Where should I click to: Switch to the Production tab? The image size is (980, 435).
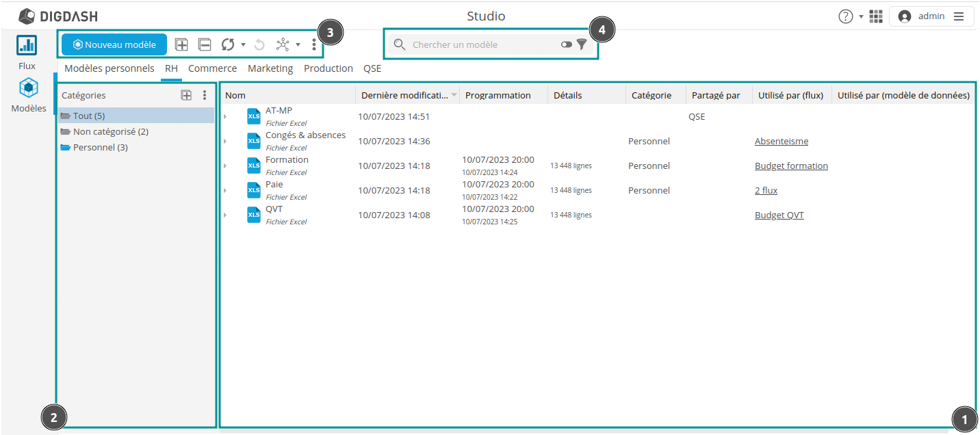pos(328,68)
